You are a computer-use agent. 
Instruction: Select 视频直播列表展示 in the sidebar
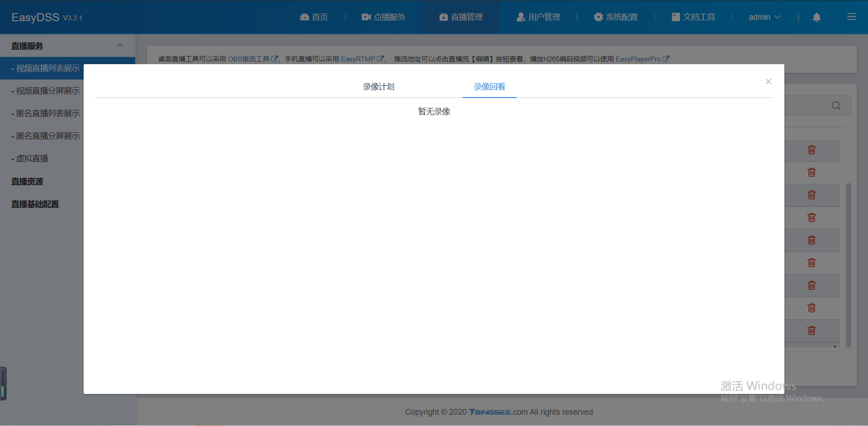click(x=67, y=68)
